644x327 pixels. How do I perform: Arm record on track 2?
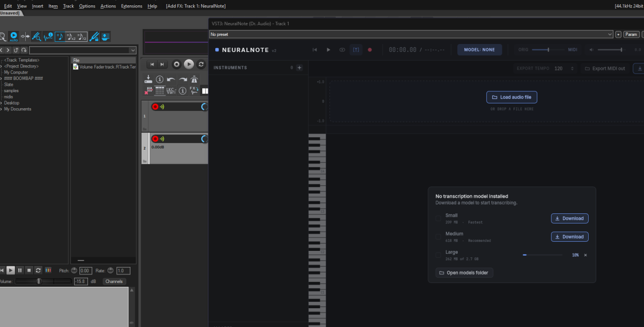(155, 139)
